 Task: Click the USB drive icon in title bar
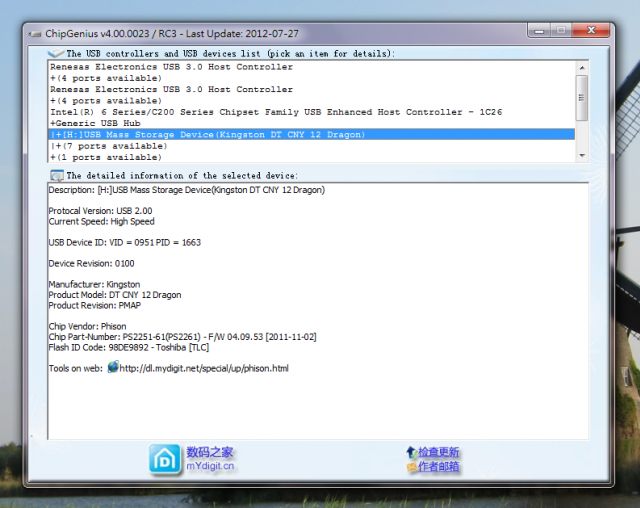click(x=35, y=34)
